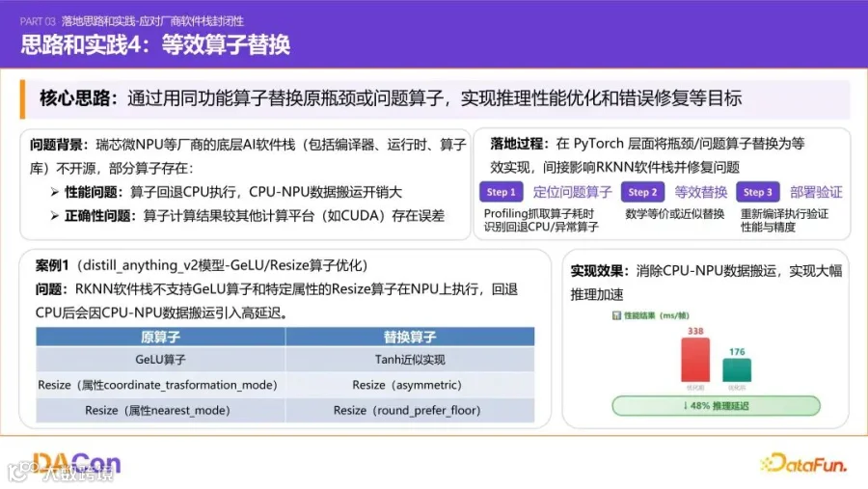Image resolution: width=868 pixels, height=489 pixels.
Task: Click the 'Tanh近似实现' table cell
Action: (x=410, y=360)
